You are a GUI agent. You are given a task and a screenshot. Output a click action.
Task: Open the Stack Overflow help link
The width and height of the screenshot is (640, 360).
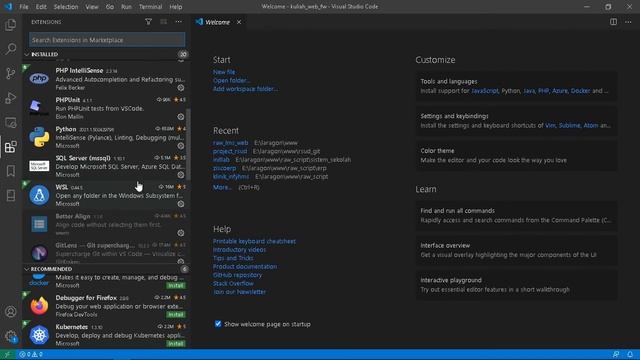tap(233, 283)
